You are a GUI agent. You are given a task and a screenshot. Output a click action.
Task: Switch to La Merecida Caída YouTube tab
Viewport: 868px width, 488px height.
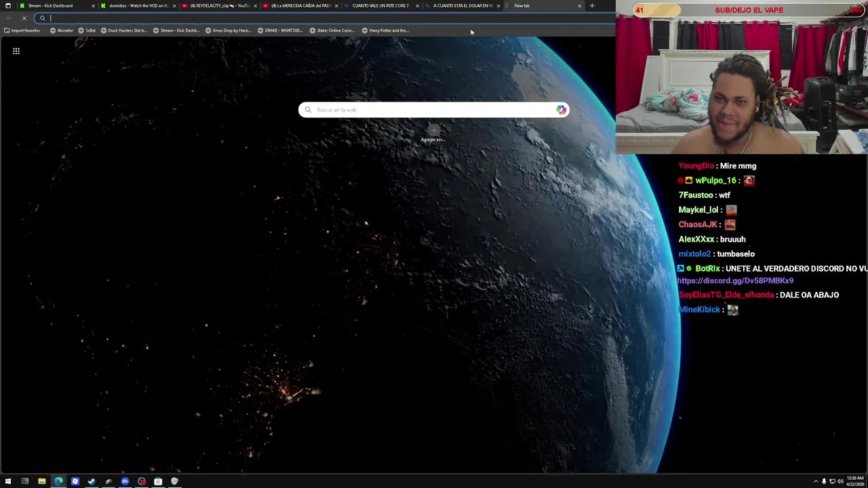(x=300, y=5)
